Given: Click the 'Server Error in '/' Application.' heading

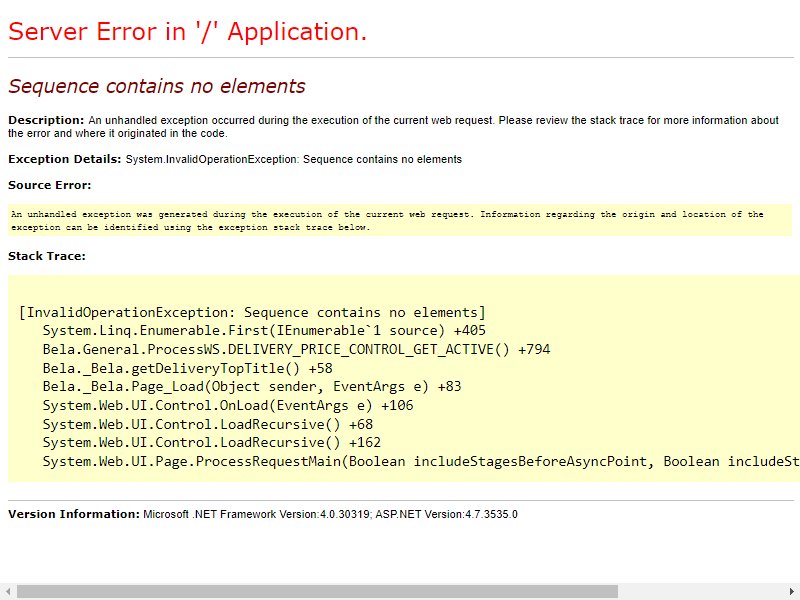Looking at the screenshot, I should point(187,32).
